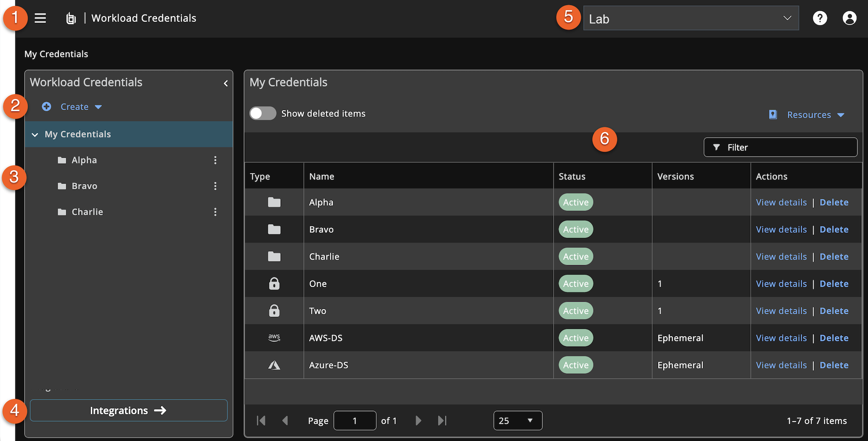Screen dimensions: 868x441
Task: Click the folder type icon in Alpha table row
Action: coord(274,202)
